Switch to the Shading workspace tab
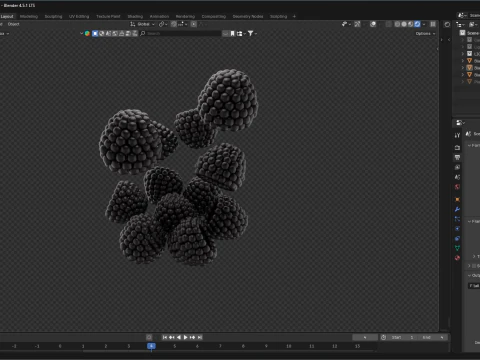Viewport: 480px width, 360px height. [135, 16]
